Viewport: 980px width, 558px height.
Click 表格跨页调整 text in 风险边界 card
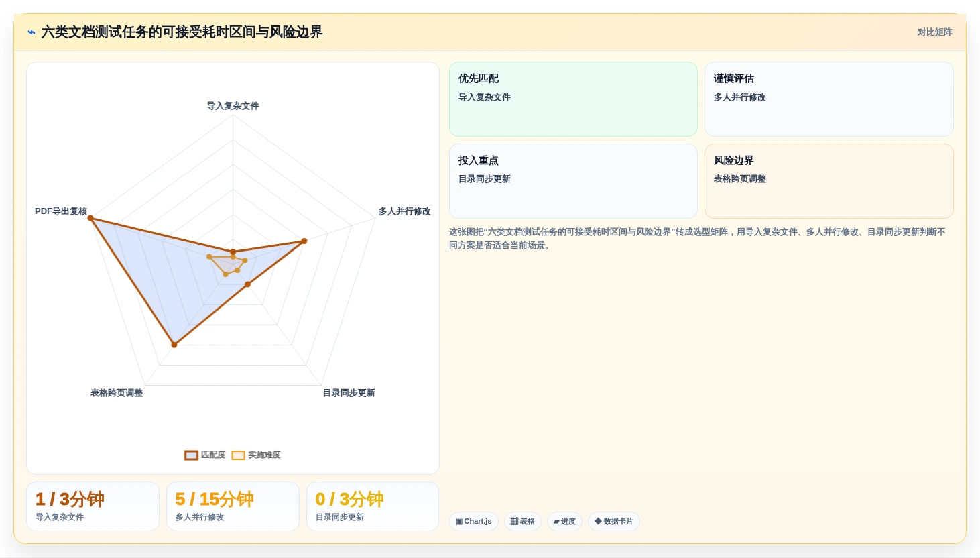point(740,179)
